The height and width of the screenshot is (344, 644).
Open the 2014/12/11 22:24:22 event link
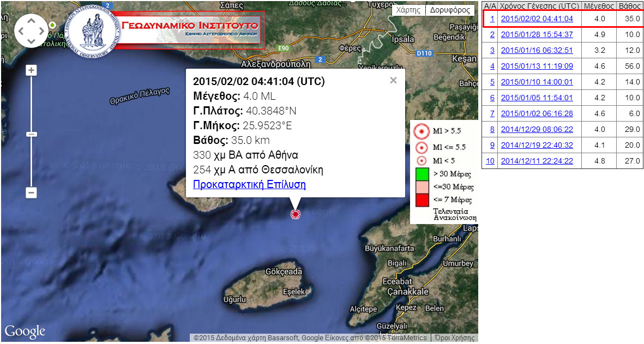coord(537,161)
